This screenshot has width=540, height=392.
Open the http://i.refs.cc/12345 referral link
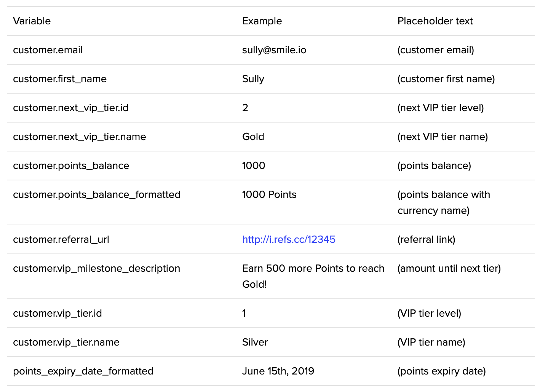[289, 239]
